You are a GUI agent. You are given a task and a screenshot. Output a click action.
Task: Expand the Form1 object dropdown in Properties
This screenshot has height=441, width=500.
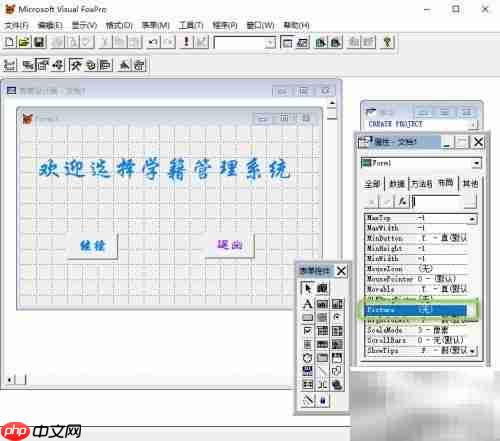(x=476, y=163)
